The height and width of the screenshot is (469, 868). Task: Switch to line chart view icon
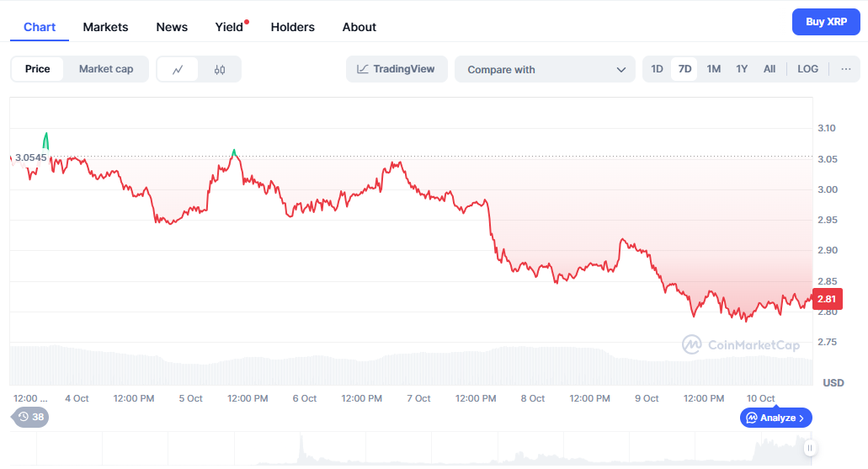coord(178,69)
